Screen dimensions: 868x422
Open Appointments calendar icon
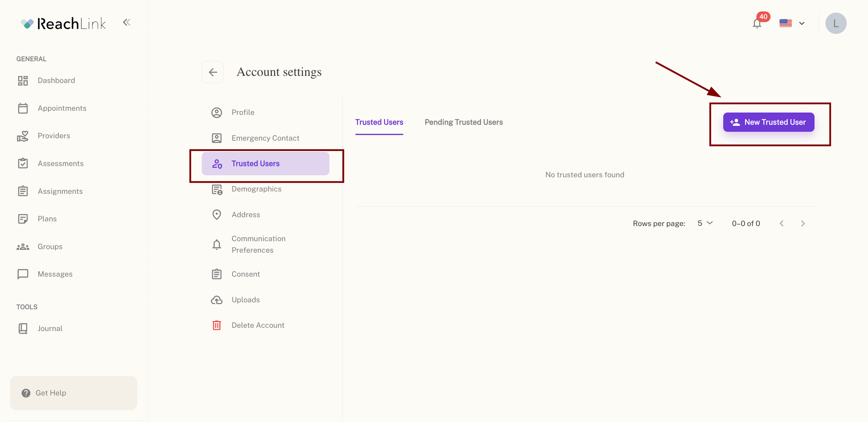coord(23,108)
